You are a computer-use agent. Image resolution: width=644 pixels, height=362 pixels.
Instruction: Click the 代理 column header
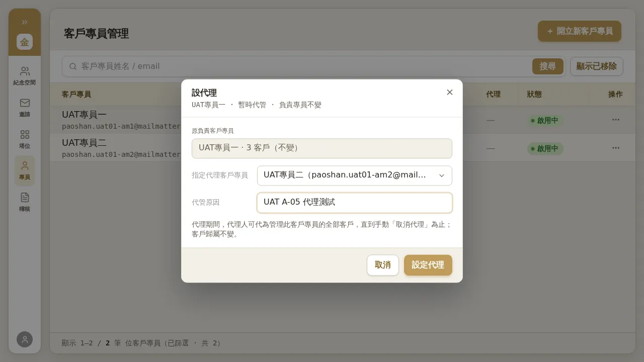pos(493,94)
